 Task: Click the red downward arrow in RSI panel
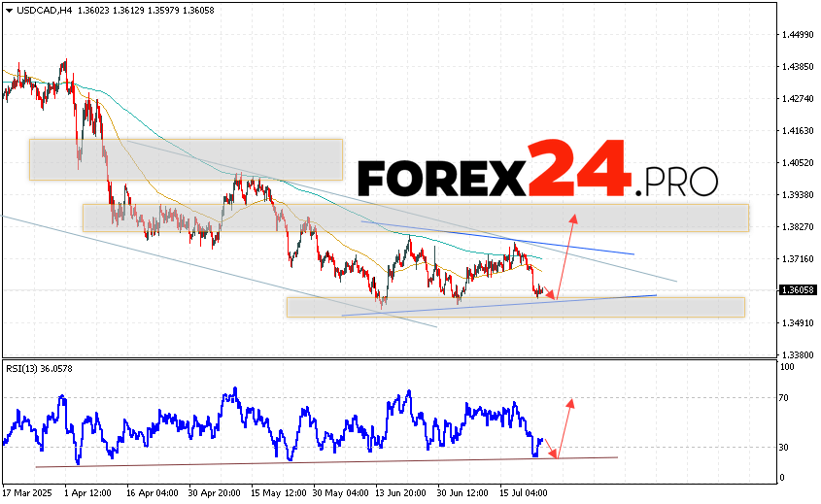(x=551, y=449)
